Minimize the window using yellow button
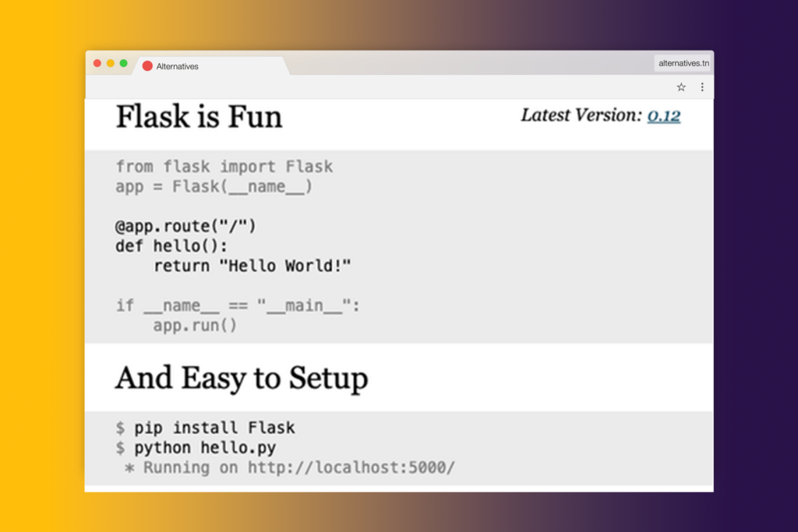798x532 pixels. [x=111, y=63]
